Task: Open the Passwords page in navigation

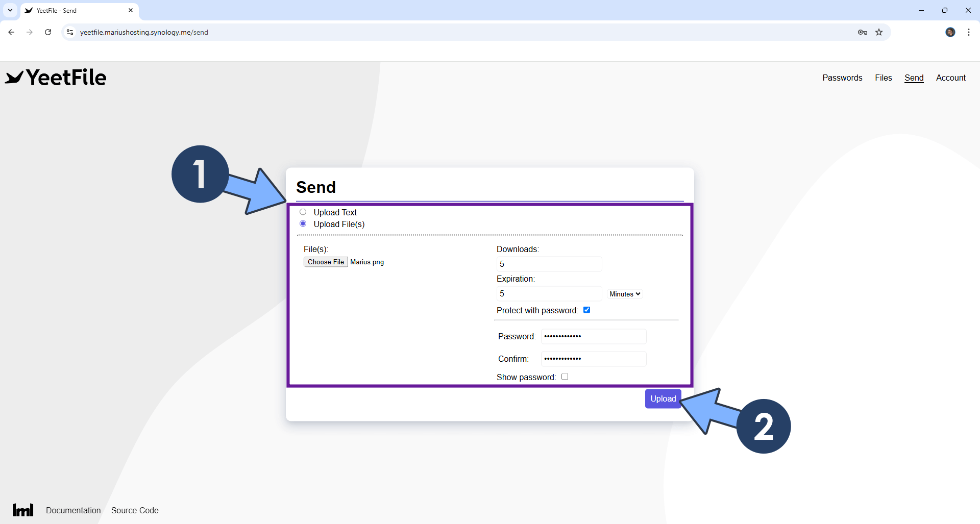Action: (x=842, y=78)
